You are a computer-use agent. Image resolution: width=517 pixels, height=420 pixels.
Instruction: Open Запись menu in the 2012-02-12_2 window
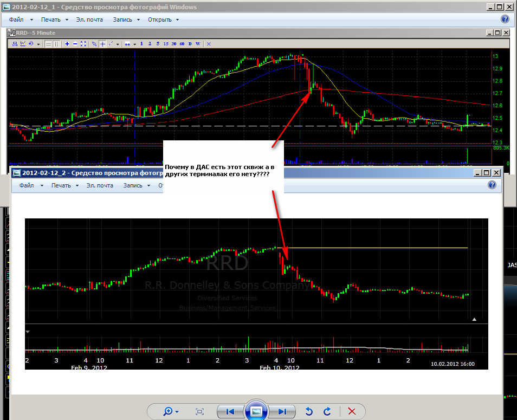point(137,185)
